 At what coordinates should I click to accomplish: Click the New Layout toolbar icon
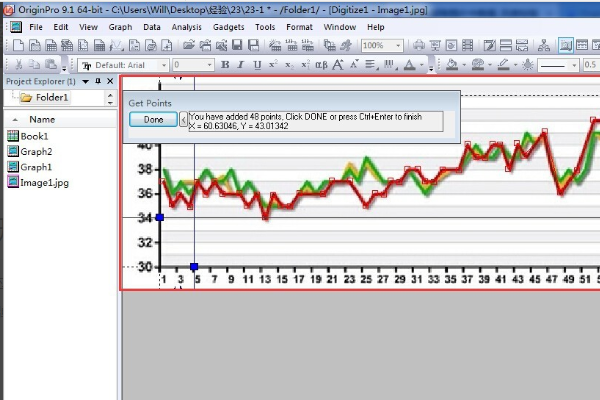pyautogui.click(x=134, y=45)
